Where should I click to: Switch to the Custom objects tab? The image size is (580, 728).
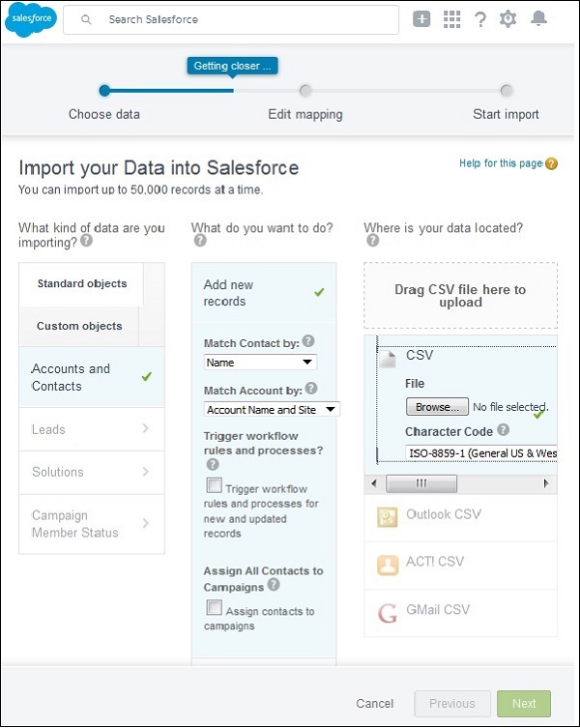79,326
